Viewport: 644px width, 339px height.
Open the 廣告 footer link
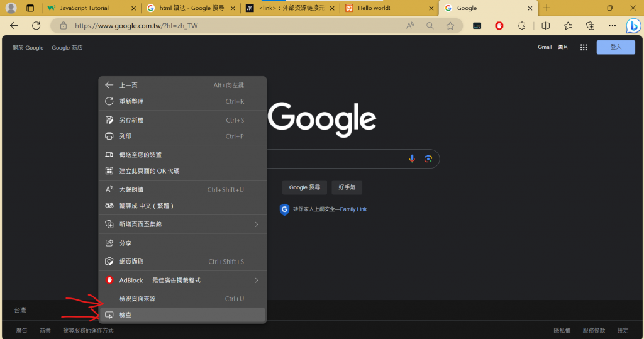(x=21, y=330)
